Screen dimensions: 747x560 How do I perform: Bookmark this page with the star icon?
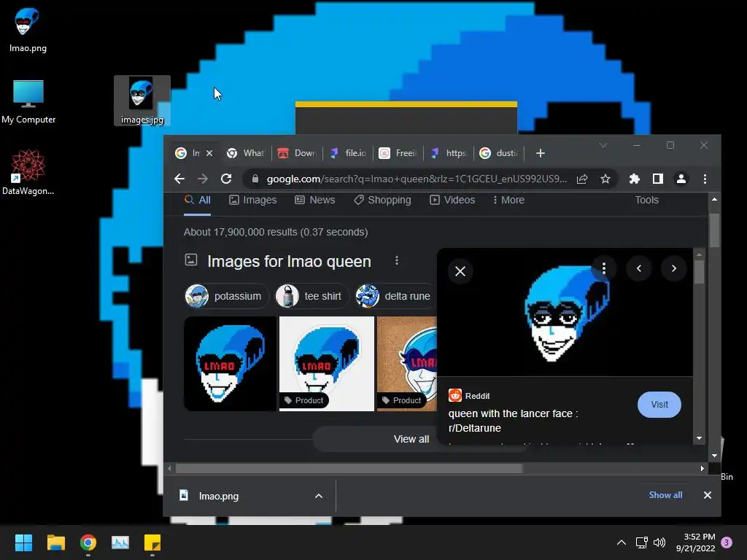[605, 179]
